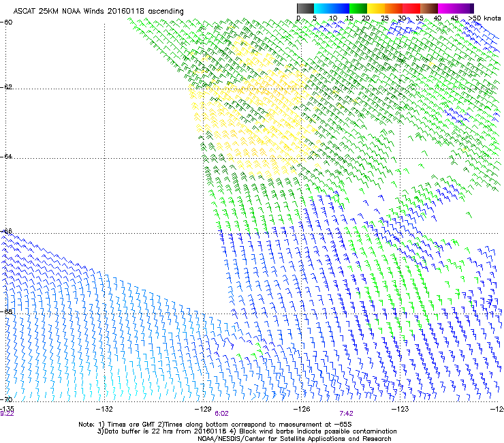Click the '-126' longitude label
The height and width of the screenshot is (443, 504).
pyautogui.click(x=302, y=409)
